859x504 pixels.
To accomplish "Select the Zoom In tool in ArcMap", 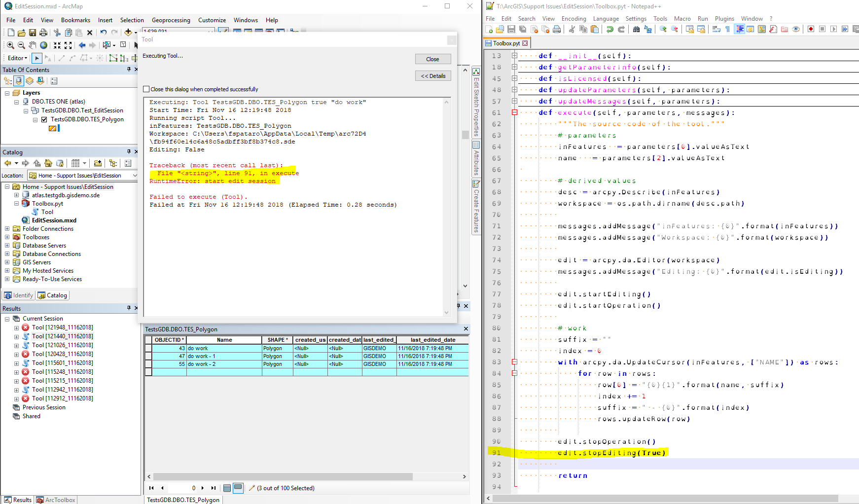I will [10, 45].
